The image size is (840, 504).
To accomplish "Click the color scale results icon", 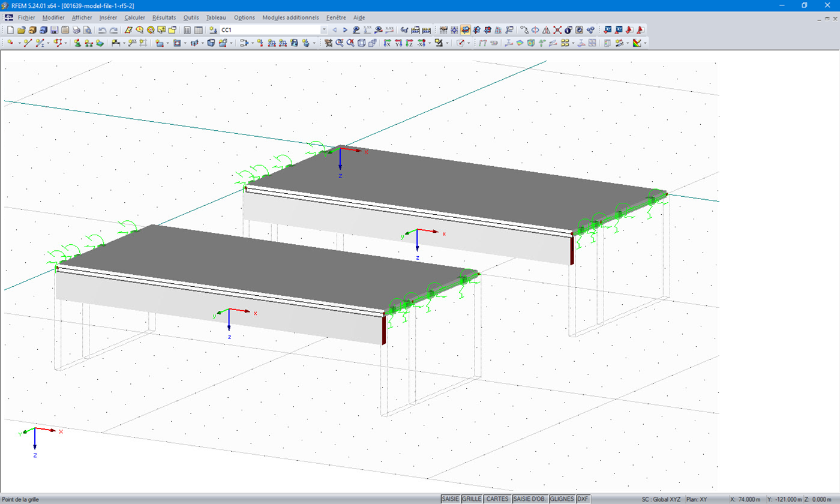I will tap(637, 43).
